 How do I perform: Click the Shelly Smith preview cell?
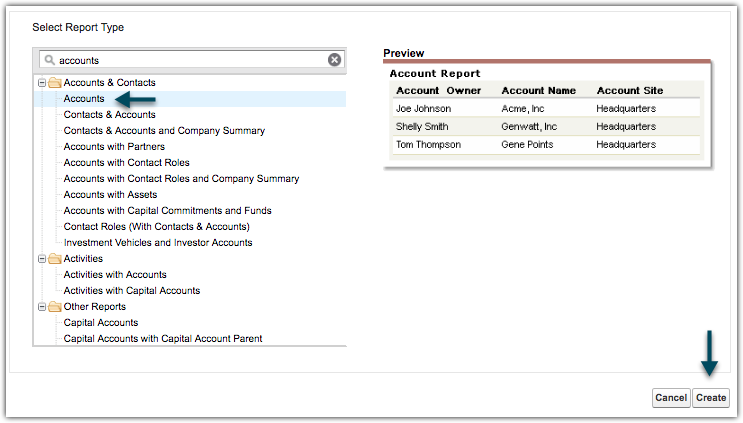coord(422,126)
